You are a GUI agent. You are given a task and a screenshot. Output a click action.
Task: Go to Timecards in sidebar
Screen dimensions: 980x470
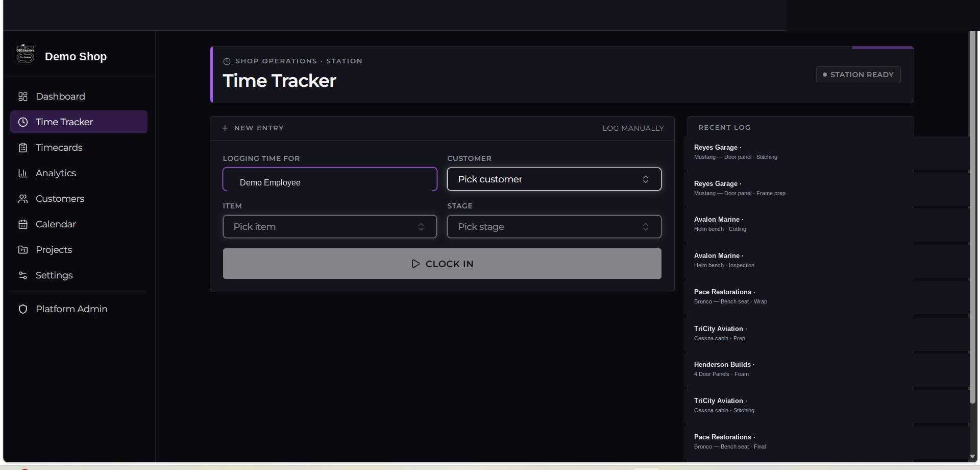click(79, 148)
